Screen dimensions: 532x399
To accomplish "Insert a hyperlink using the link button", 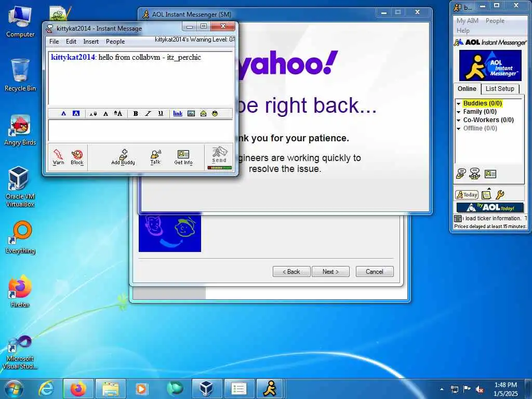I will pyautogui.click(x=178, y=114).
